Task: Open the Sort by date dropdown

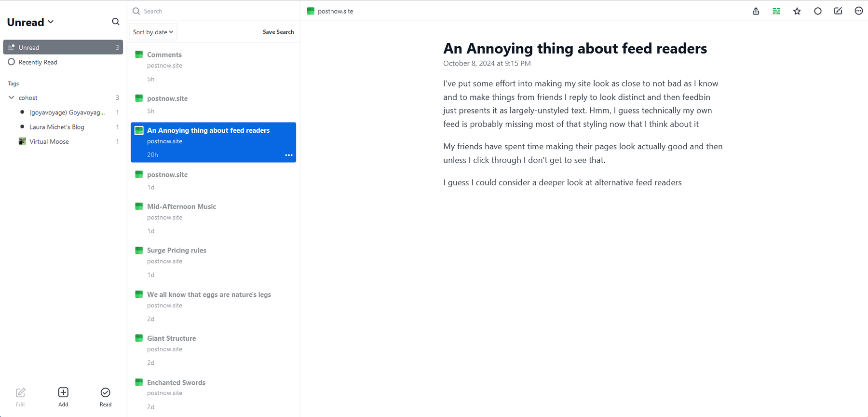Action: (x=153, y=32)
